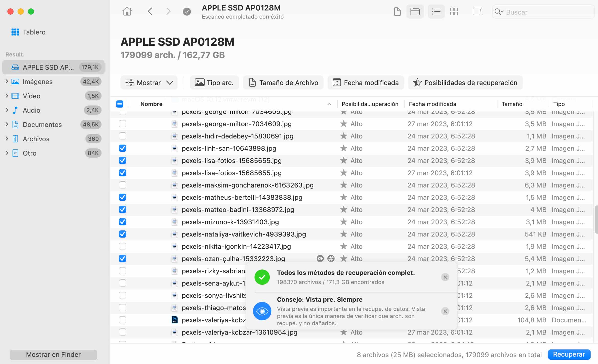Click star rating of pexels-linh-san row
Screen dimensions: 598x364
click(x=344, y=148)
